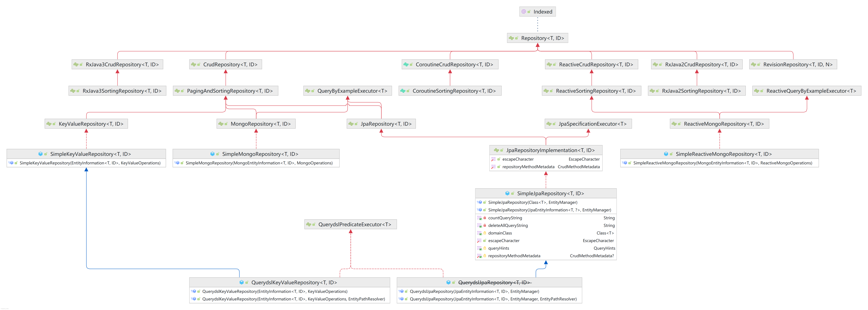Click the 'QuerydslPredicateExecutor<T>' label
This screenshot has width=868, height=310.
point(355,224)
